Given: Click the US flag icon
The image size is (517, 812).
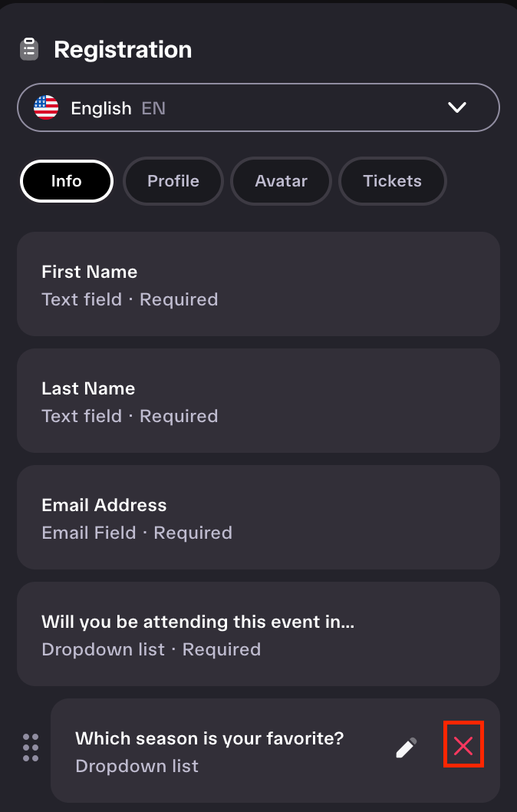Looking at the screenshot, I should pos(46,107).
